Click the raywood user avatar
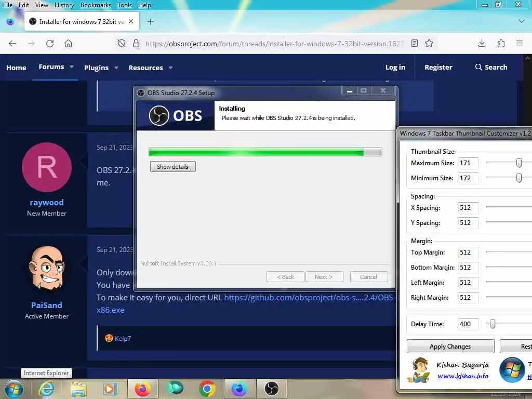This screenshot has height=399, width=532. tap(47, 168)
